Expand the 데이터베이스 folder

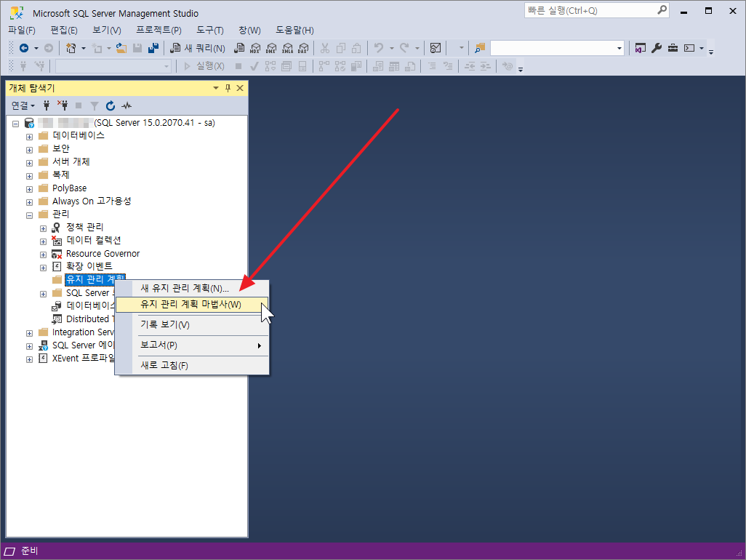(x=30, y=137)
